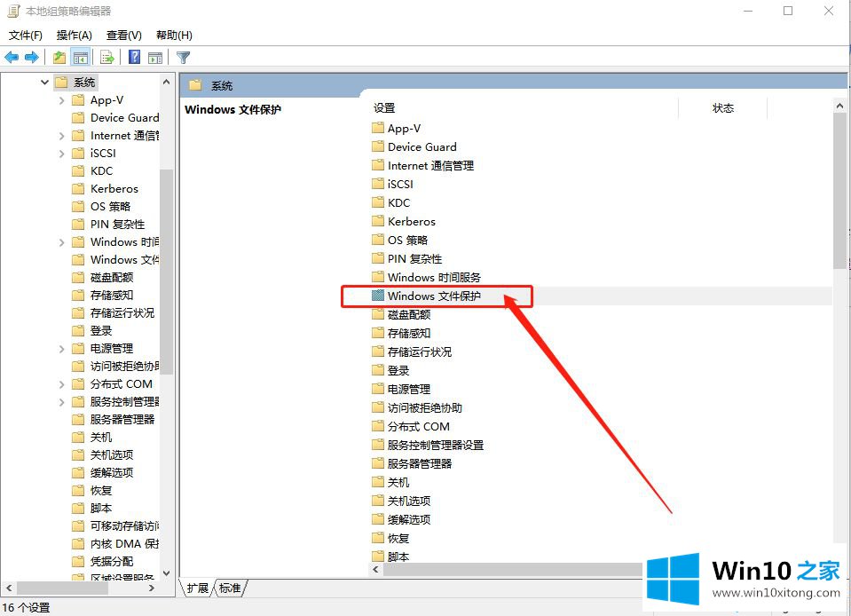Expand the App-V tree node
Image resolution: width=851 pixels, height=616 pixels.
coord(62,100)
